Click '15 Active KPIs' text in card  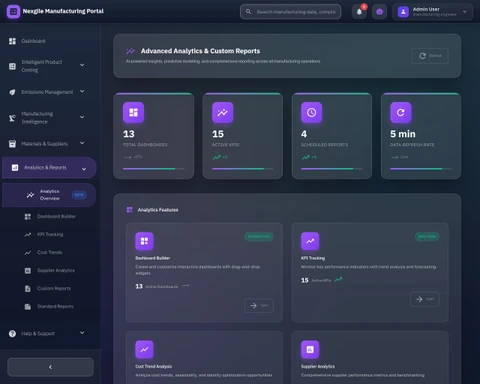pos(316,280)
